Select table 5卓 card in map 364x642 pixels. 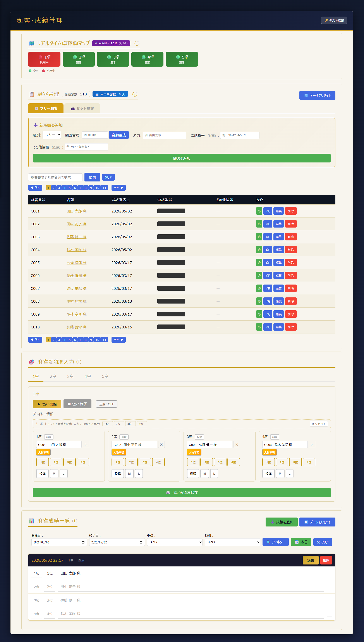(x=182, y=59)
